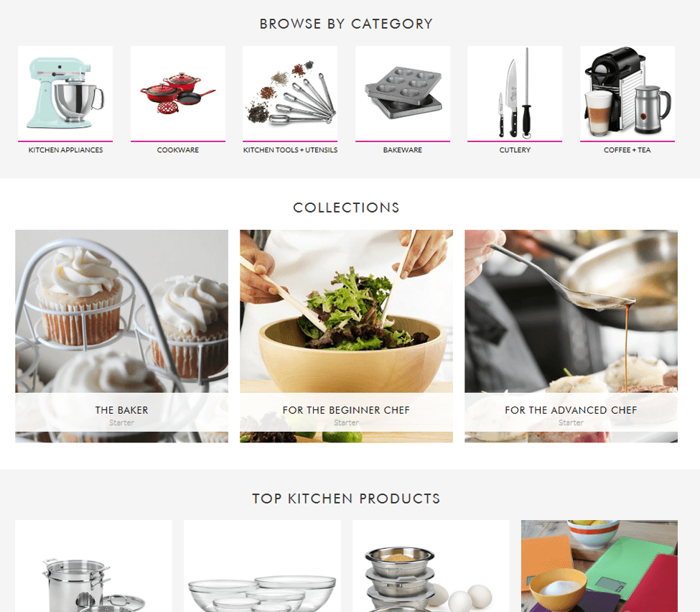Visit the Cutlery category link
The height and width of the screenshot is (612, 700).
[515, 150]
